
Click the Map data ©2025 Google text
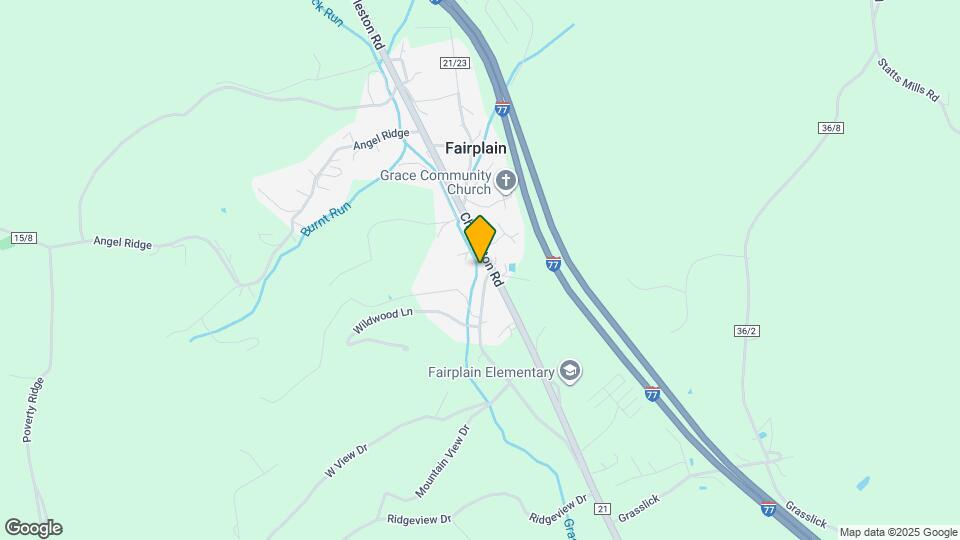pos(898,533)
